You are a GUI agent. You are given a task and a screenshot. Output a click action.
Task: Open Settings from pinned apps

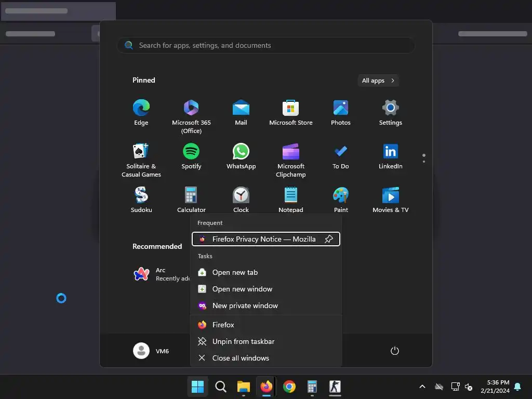pos(391,113)
